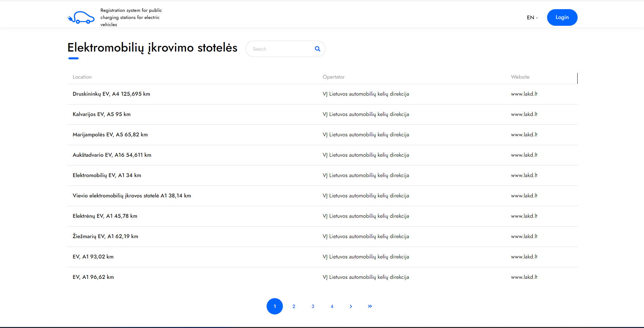Viewport: 644px width, 328px height.
Task: Click the Registration system site title text
Action: point(131,17)
